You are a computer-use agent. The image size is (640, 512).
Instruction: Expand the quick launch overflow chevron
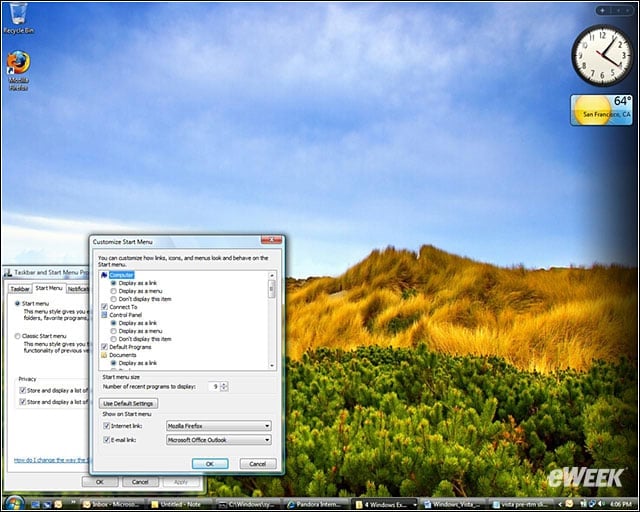coord(73,502)
